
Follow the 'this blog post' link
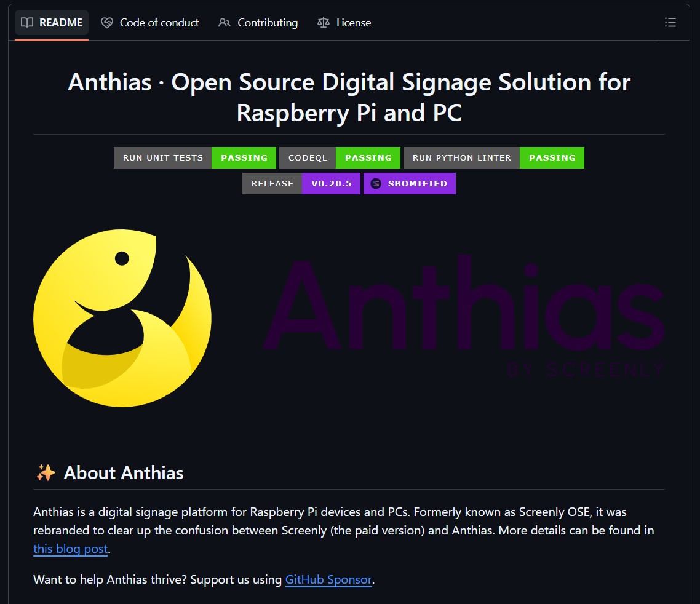coord(71,549)
